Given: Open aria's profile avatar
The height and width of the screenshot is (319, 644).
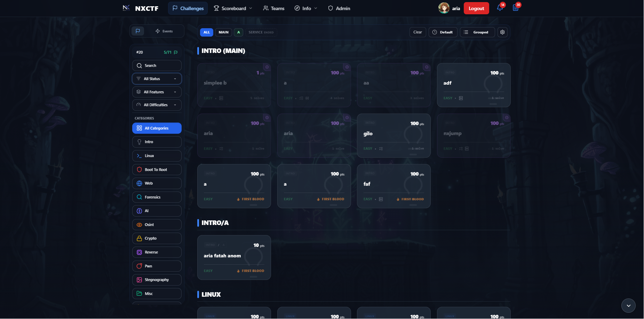Looking at the screenshot, I should tap(444, 8).
